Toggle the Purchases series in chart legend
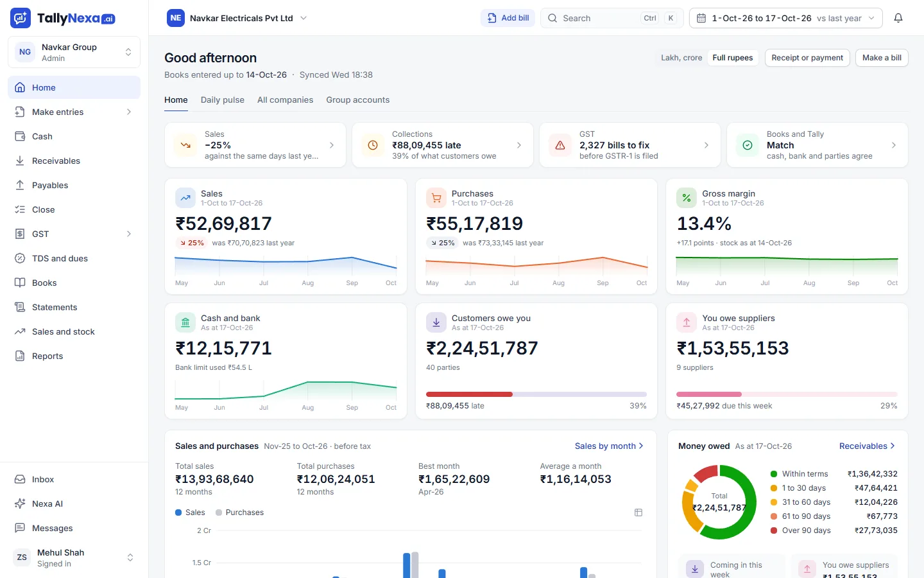The image size is (924, 578). 240,512
